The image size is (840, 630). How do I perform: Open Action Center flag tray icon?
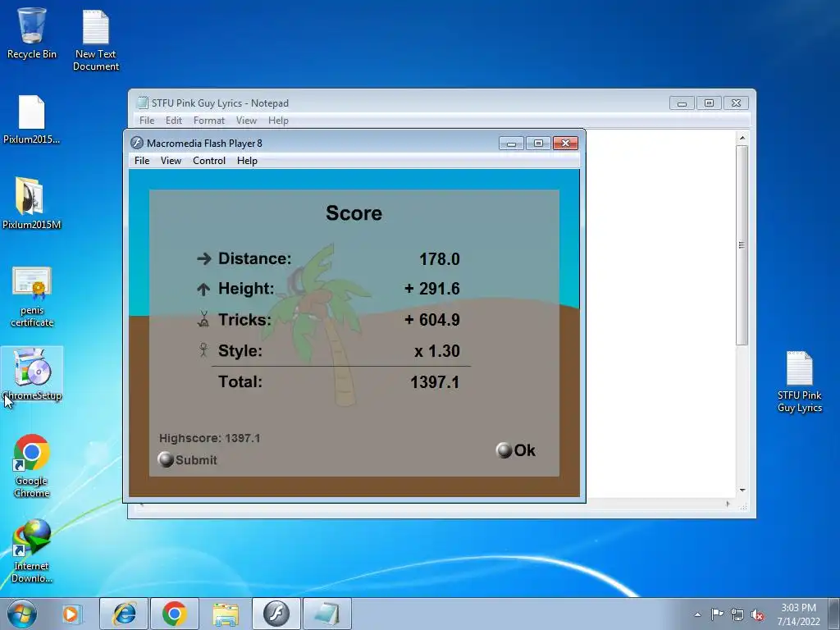(x=717, y=614)
